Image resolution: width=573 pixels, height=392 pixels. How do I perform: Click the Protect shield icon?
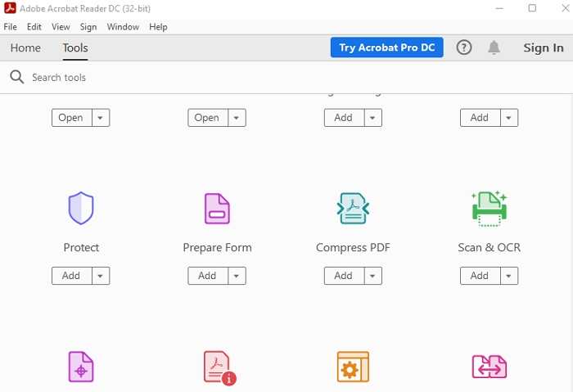81,208
